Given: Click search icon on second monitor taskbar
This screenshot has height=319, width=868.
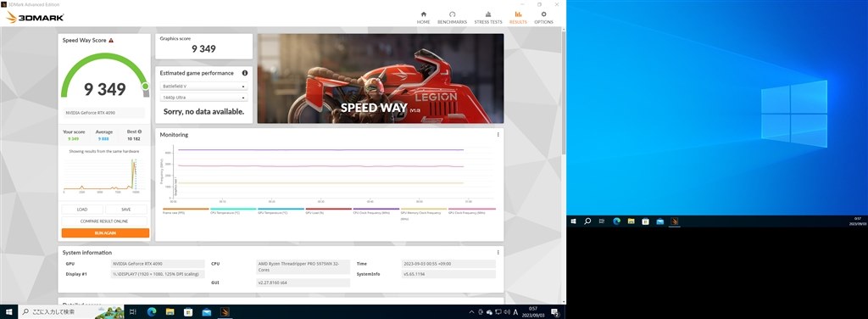Looking at the screenshot, I should pos(587,221).
